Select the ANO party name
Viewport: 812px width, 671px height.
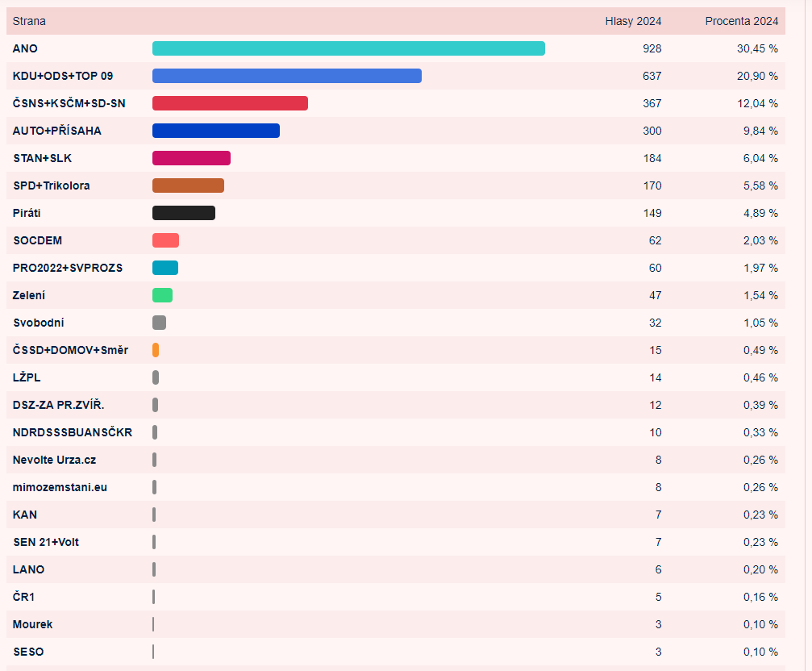click(x=25, y=48)
